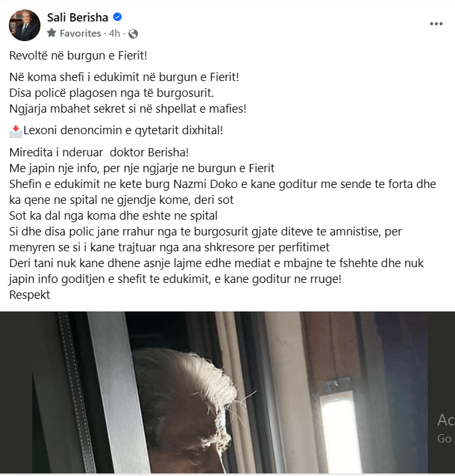Click the globe public audience icon
Image resolution: width=455 pixels, height=476 pixels.
133,34
